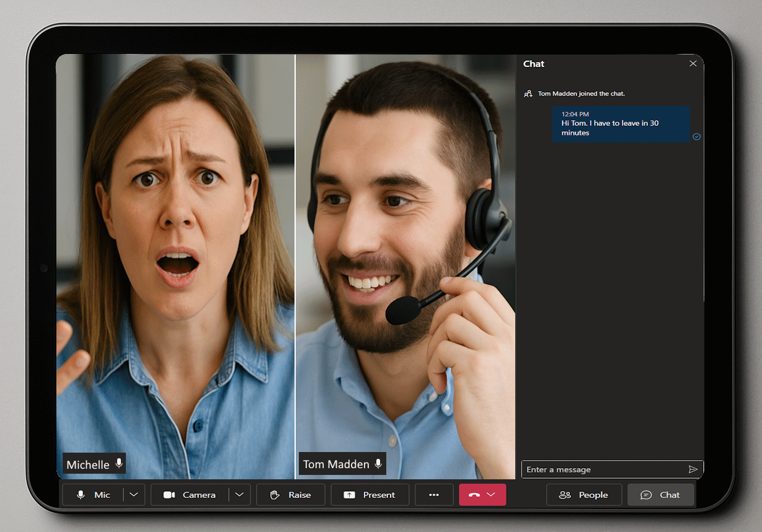762x532 pixels.
Task: Open the Camera options dropdown arrow
Action: (239, 495)
